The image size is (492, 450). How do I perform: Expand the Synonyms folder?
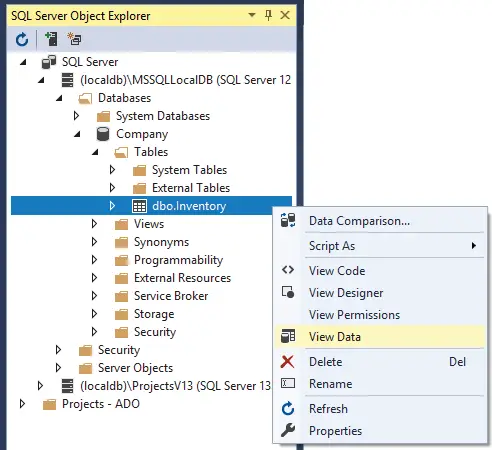(94, 242)
